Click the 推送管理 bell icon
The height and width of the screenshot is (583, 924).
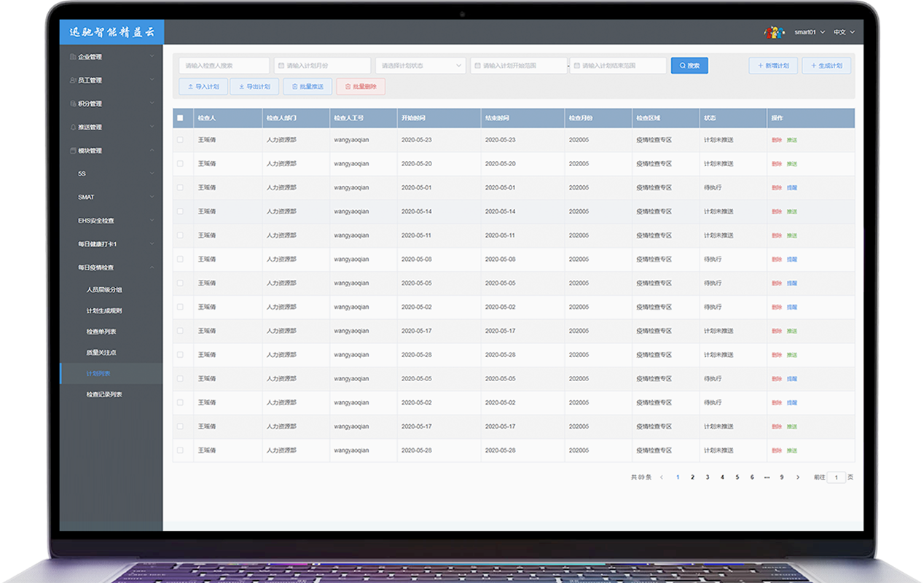coord(72,127)
